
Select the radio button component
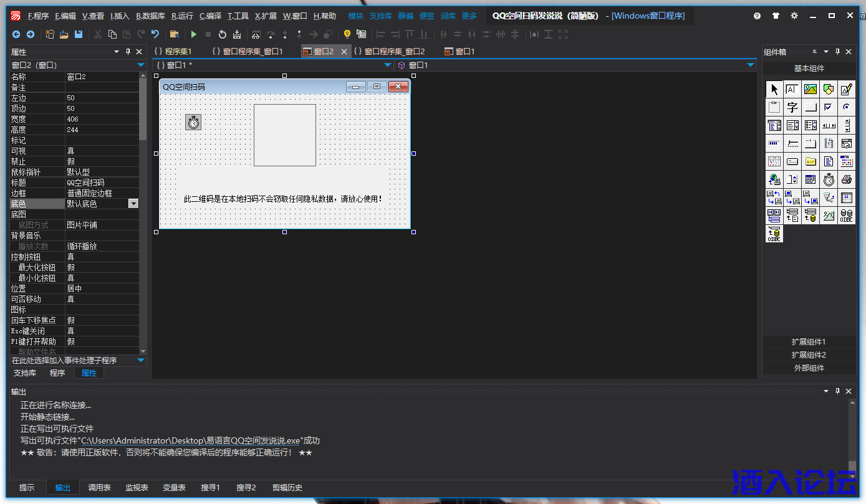click(x=846, y=107)
